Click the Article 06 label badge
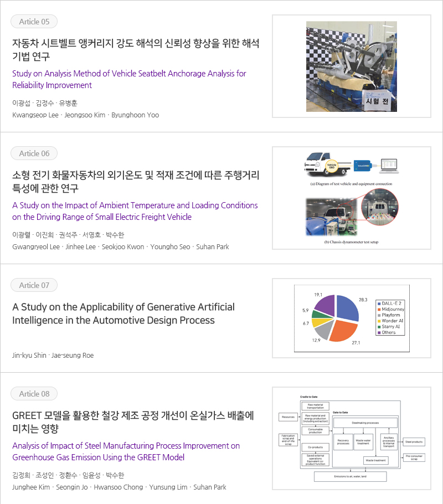 point(34,153)
